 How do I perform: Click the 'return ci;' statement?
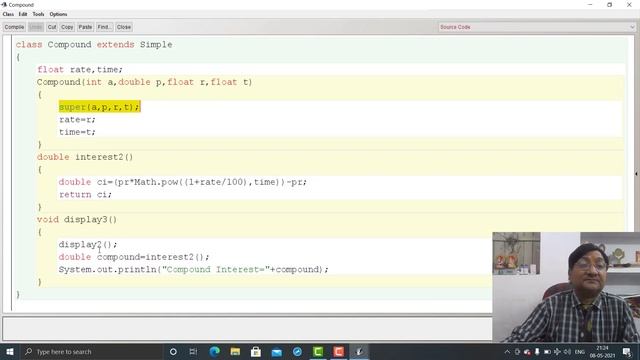(85, 194)
